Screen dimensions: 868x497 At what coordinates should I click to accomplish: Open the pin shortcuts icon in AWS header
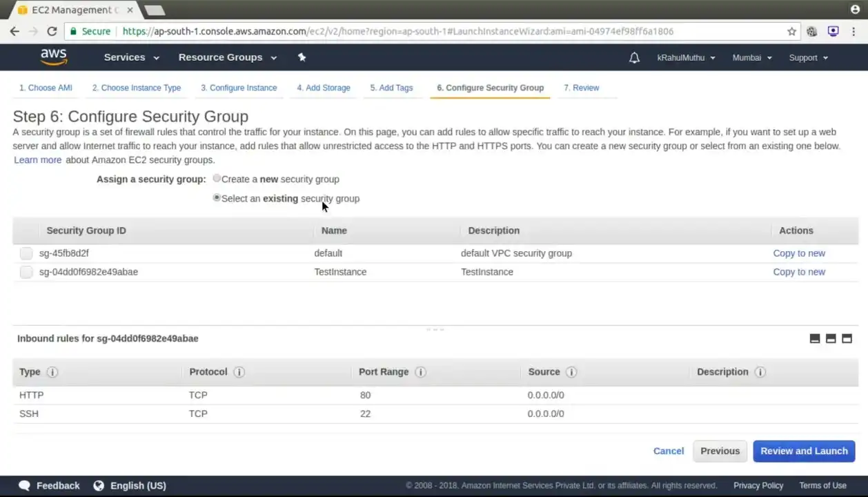coord(302,57)
